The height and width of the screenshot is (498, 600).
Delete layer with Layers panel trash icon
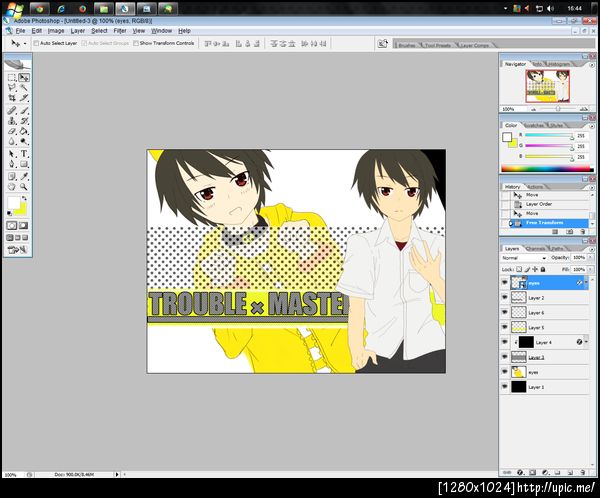[583, 472]
